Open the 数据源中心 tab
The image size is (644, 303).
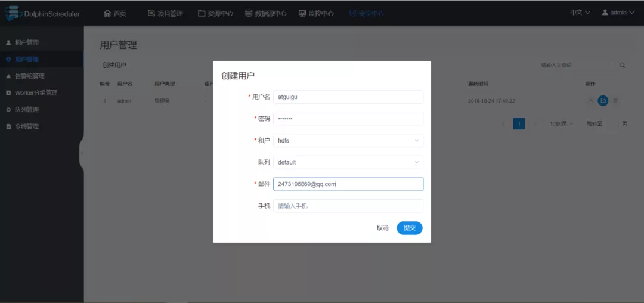click(x=266, y=13)
